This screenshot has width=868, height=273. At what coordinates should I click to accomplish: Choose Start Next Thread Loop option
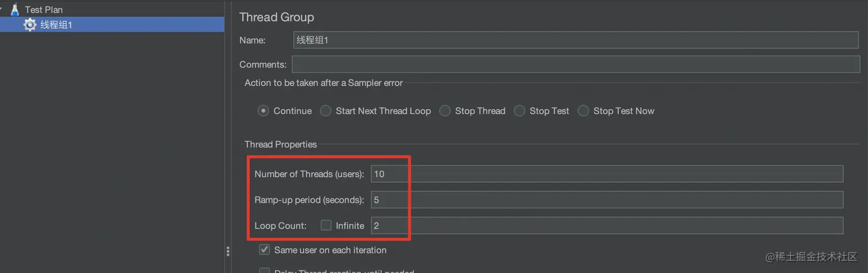click(x=325, y=111)
